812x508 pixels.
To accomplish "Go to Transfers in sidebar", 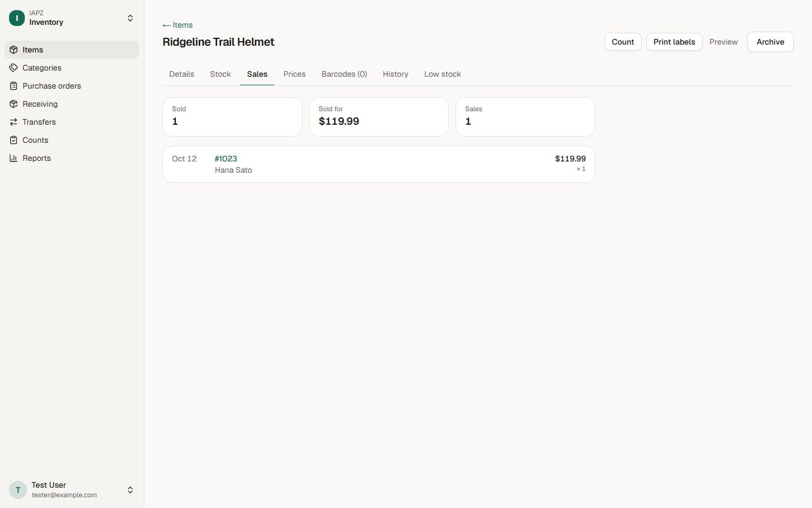I will coord(72,122).
